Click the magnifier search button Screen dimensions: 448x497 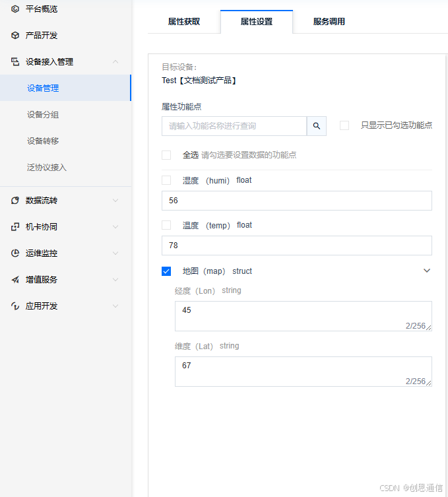click(x=317, y=126)
